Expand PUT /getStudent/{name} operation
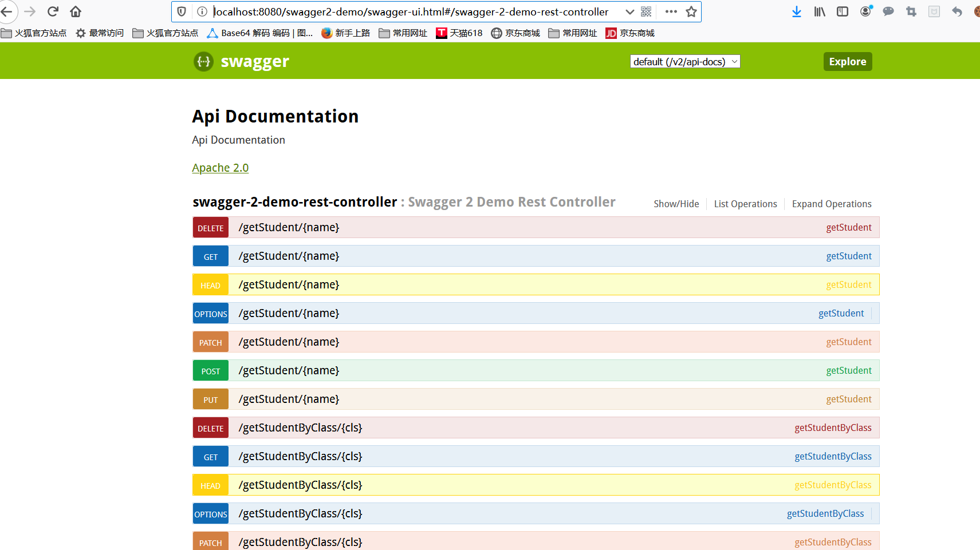Image resolution: width=980 pixels, height=550 pixels. pyautogui.click(x=536, y=399)
